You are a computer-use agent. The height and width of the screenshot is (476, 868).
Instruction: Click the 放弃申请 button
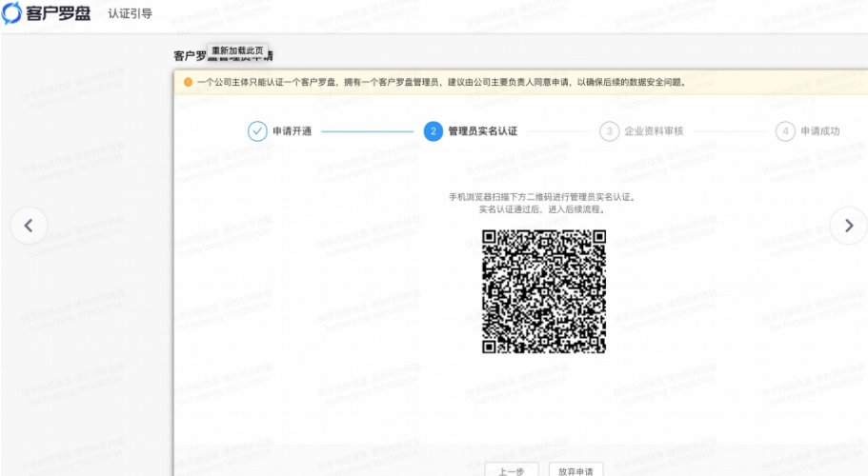tap(575, 470)
